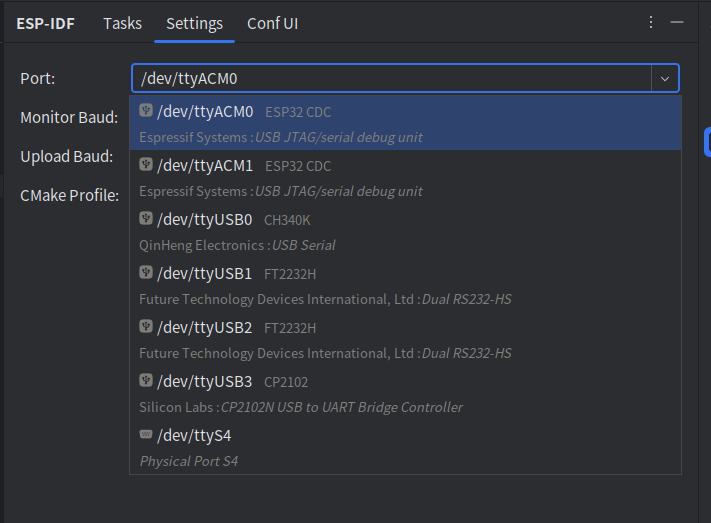Image resolution: width=711 pixels, height=523 pixels.
Task: Collapse the Port dropdown with the chevron
Action: tap(665, 78)
